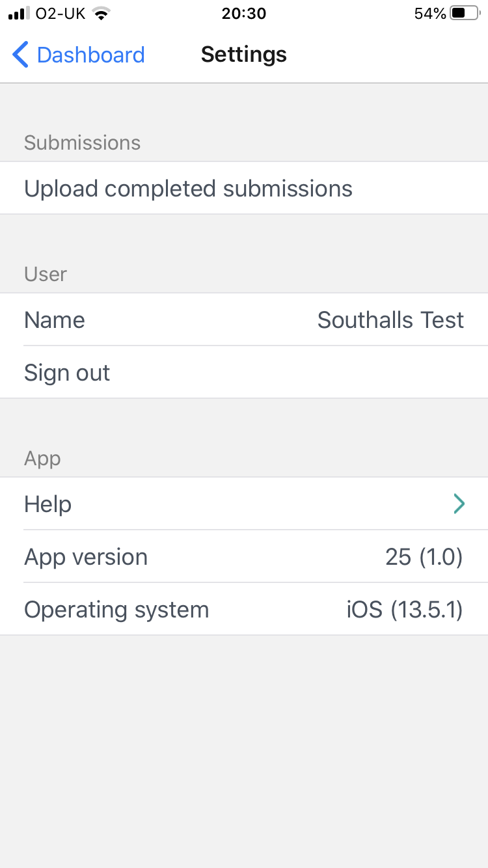Image resolution: width=488 pixels, height=868 pixels.
Task: Tap the Settings title
Action: (244, 55)
